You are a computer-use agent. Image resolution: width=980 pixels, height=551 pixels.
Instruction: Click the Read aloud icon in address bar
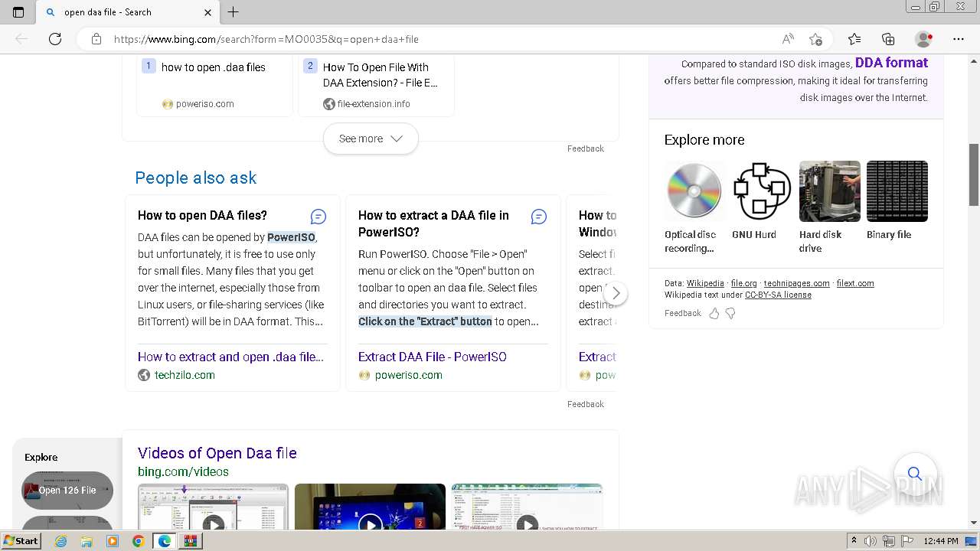(788, 39)
